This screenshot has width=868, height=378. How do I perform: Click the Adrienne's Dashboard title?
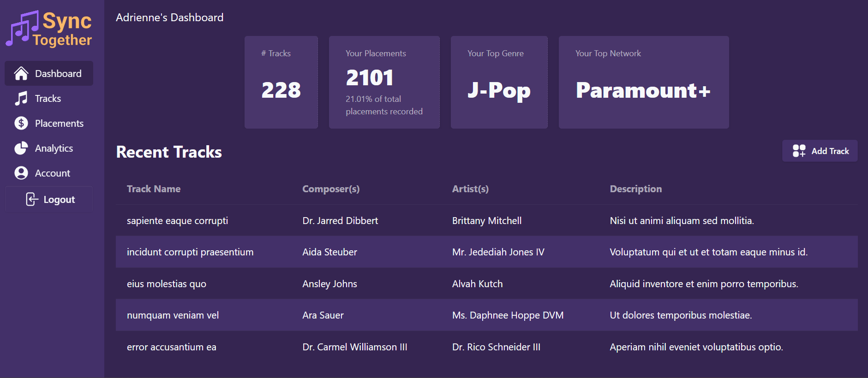[x=170, y=18]
